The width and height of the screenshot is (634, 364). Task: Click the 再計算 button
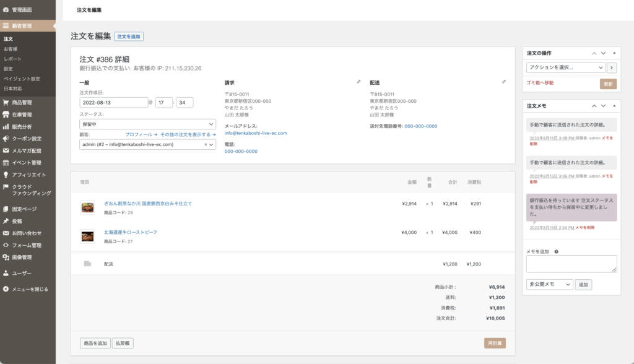(495, 343)
